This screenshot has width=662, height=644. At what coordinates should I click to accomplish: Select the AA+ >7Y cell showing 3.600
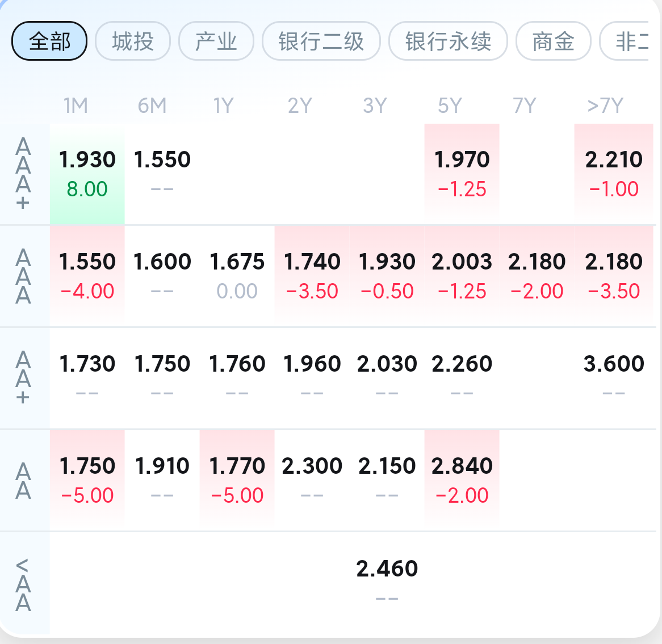(613, 378)
